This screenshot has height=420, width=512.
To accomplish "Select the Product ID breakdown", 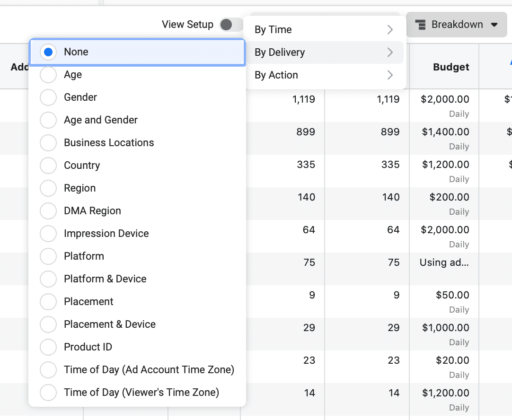I will [48, 347].
